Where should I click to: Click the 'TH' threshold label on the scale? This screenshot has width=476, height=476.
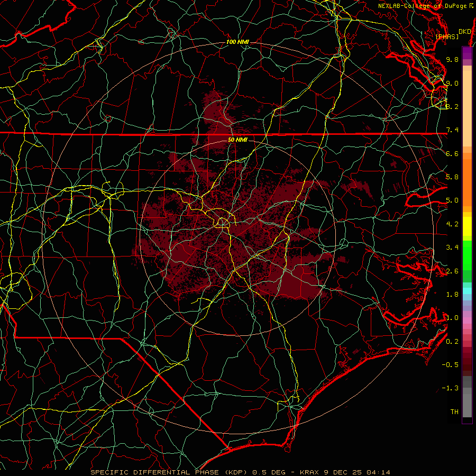454,412
